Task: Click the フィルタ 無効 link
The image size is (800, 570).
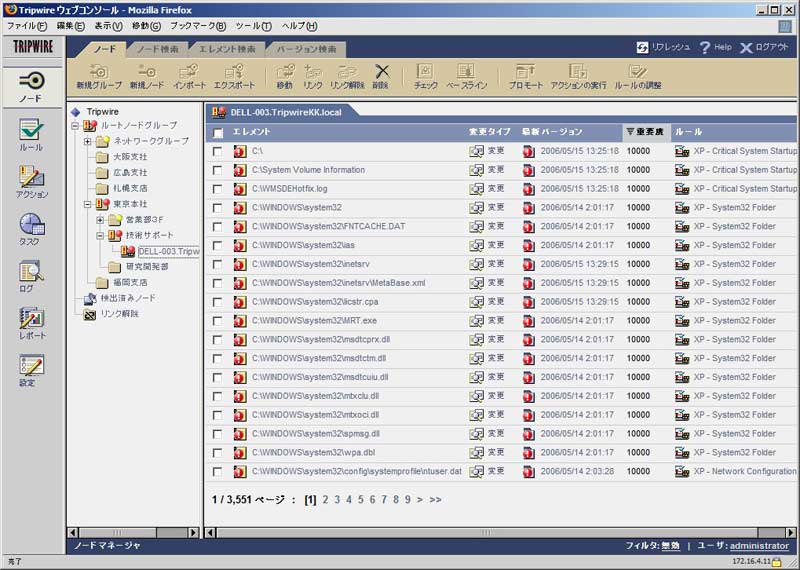Action: click(x=670, y=546)
